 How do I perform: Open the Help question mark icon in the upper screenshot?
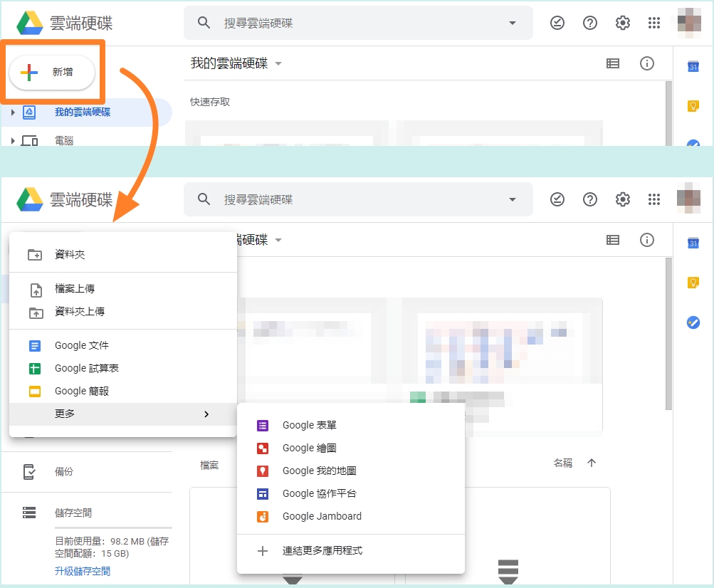[589, 23]
